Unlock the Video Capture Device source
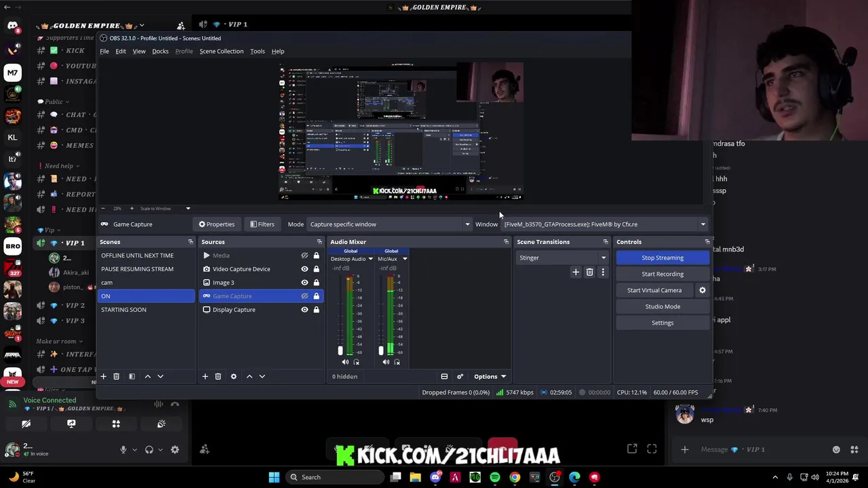 tap(316, 269)
